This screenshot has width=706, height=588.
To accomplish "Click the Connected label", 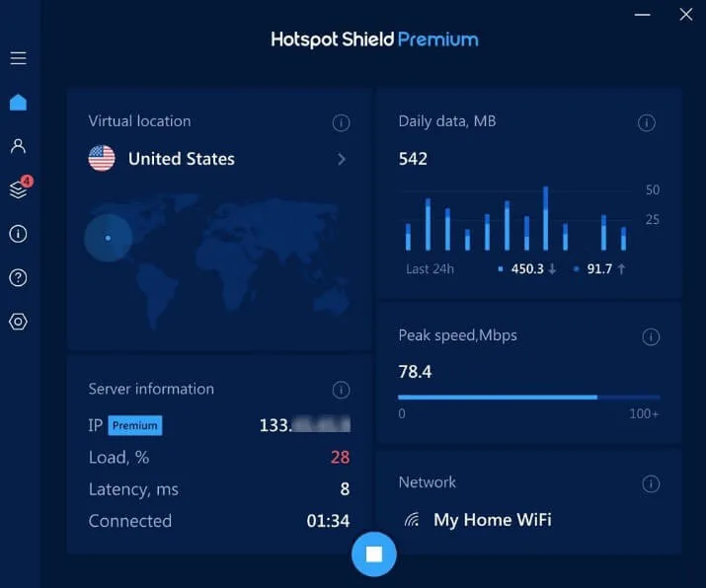I will pos(130,521).
